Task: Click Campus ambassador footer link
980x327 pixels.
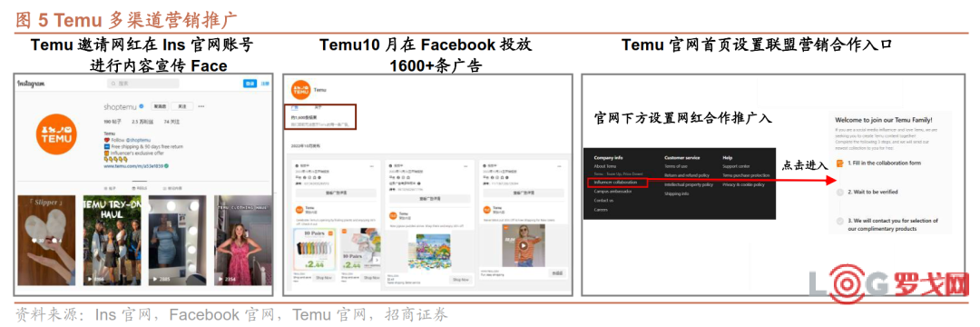Action: pos(612,192)
